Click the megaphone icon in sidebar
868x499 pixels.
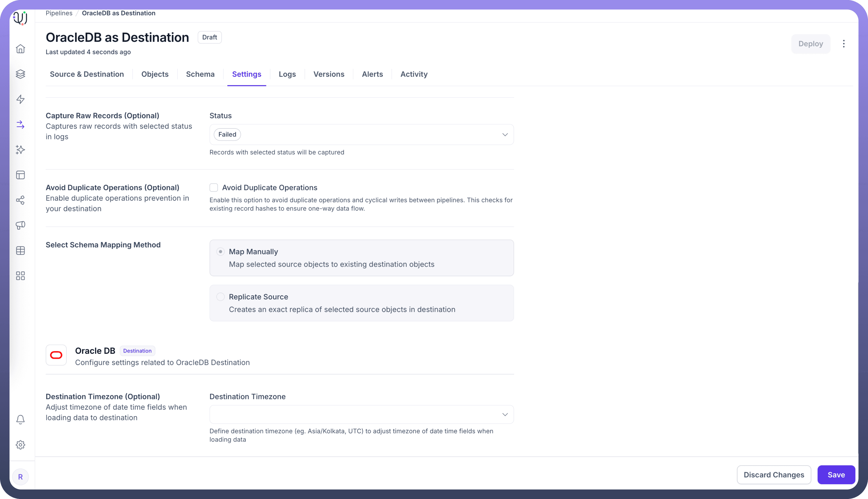tap(20, 225)
